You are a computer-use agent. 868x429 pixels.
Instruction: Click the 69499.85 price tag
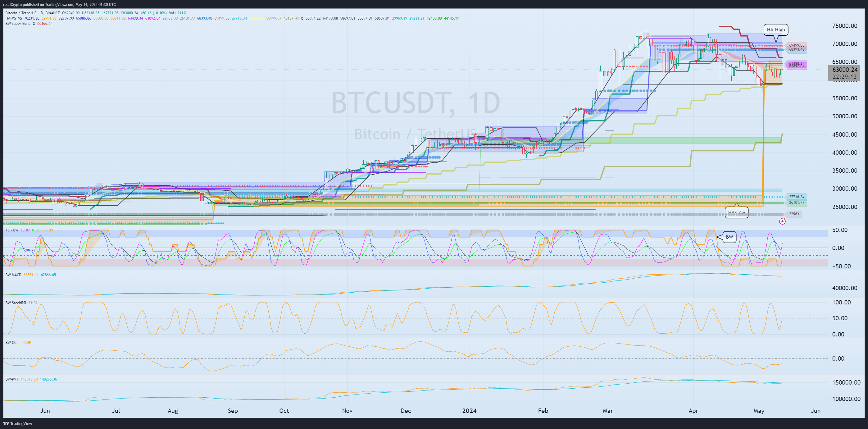pyautogui.click(x=797, y=45)
